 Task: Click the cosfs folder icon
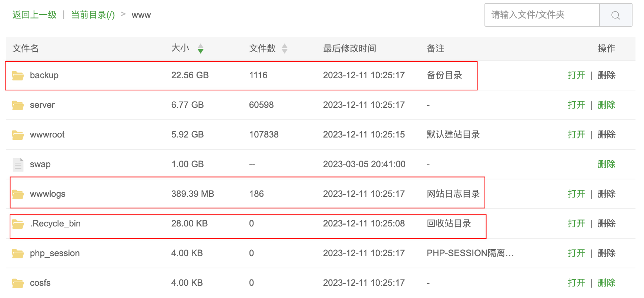[18, 283]
